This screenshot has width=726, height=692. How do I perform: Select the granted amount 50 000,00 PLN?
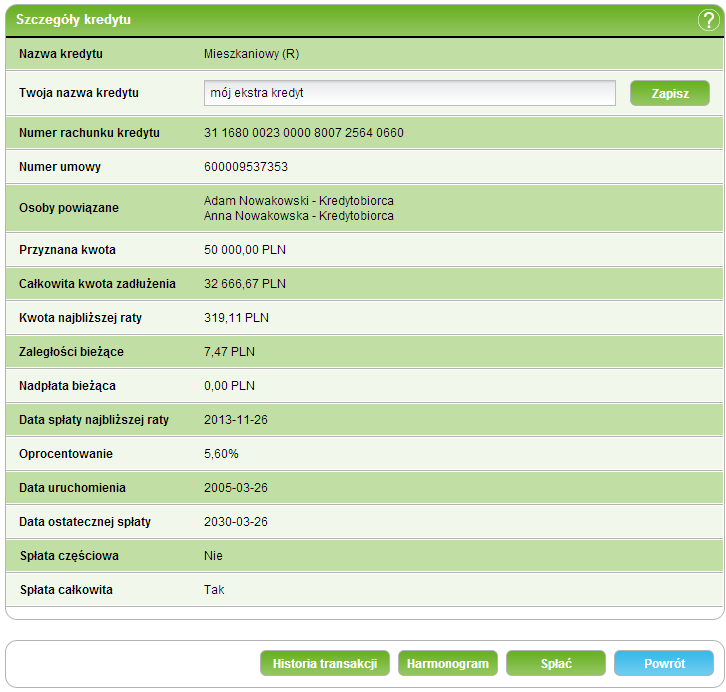(245, 250)
